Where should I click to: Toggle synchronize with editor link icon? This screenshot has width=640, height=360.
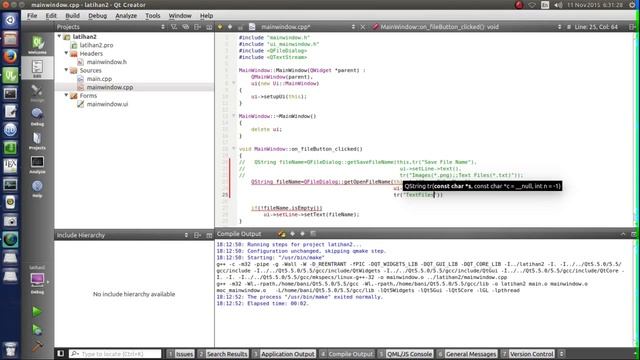pyautogui.click(x=186, y=27)
